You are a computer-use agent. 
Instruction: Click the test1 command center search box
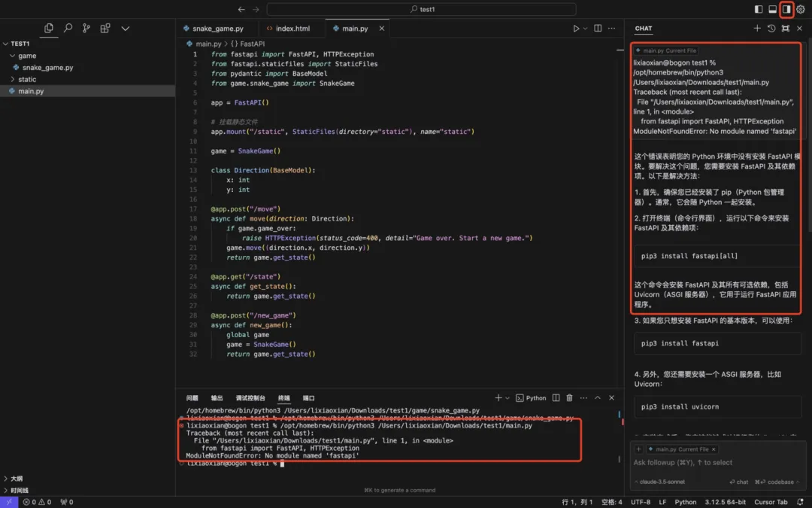coord(421,9)
